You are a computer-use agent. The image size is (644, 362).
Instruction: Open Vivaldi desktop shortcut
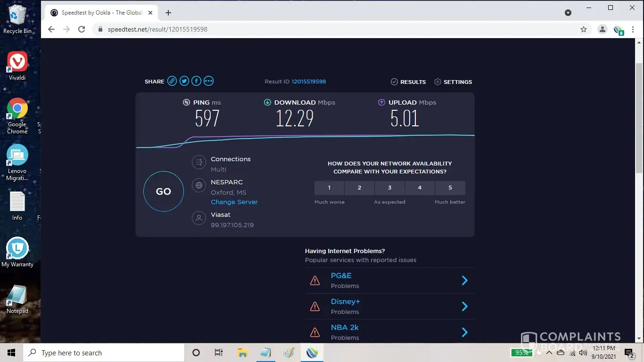point(17,66)
